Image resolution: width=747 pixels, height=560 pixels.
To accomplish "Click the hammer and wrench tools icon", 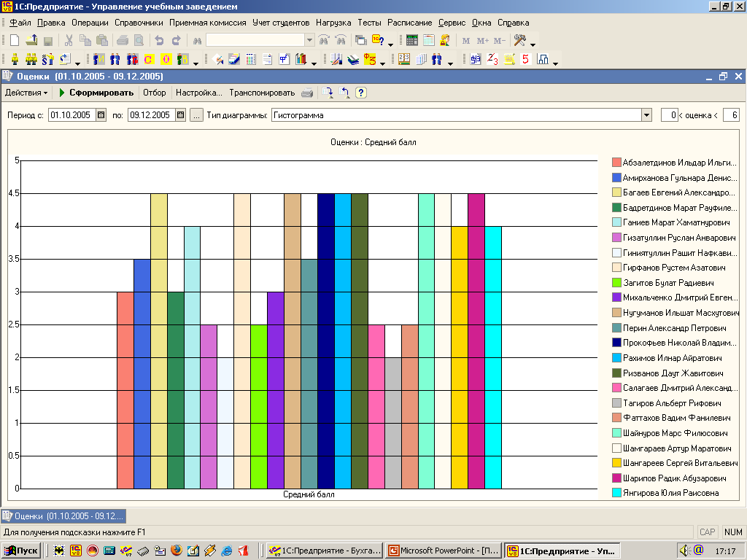I will tap(519, 41).
